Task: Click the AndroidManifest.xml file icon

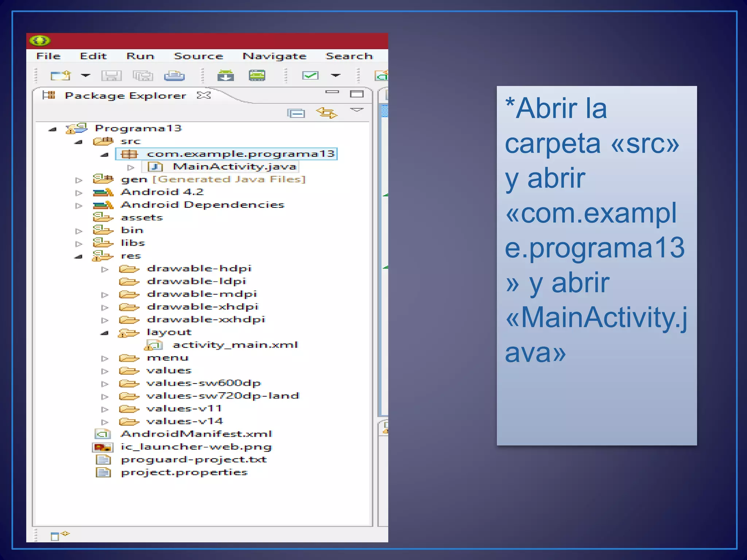Action: click(x=102, y=434)
